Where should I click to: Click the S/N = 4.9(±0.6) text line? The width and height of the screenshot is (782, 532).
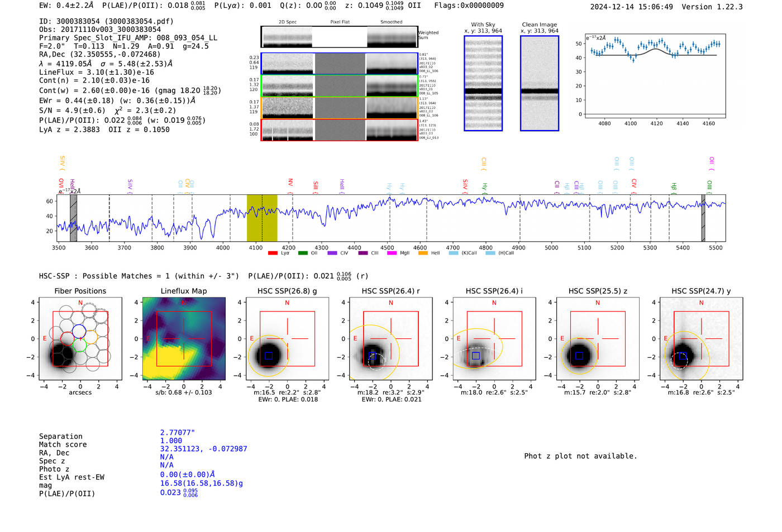tap(108, 110)
